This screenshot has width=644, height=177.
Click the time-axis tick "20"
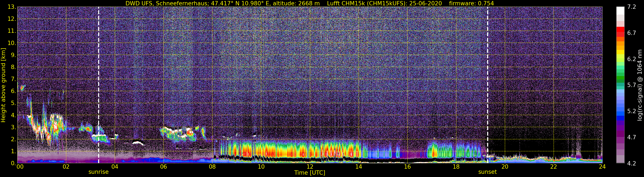(x=505, y=167)
